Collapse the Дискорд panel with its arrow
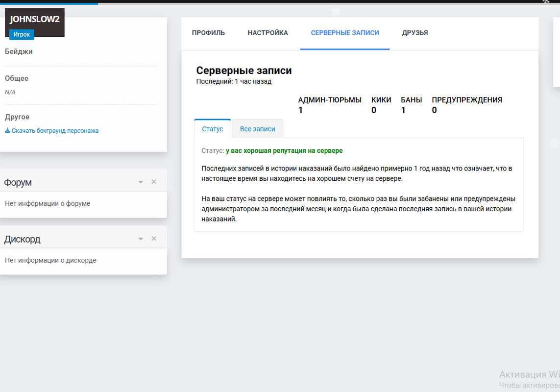This screenshot has height=392, width=560. click(141, 239)
